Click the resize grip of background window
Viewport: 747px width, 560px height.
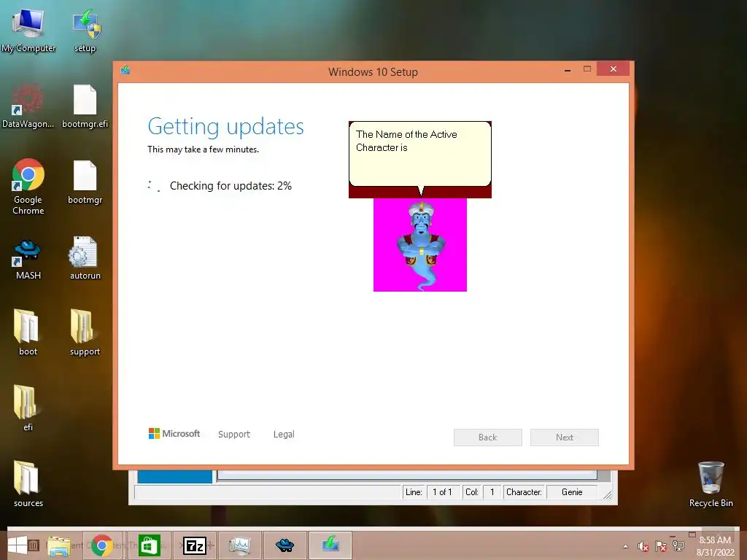(x=608, y=495)
